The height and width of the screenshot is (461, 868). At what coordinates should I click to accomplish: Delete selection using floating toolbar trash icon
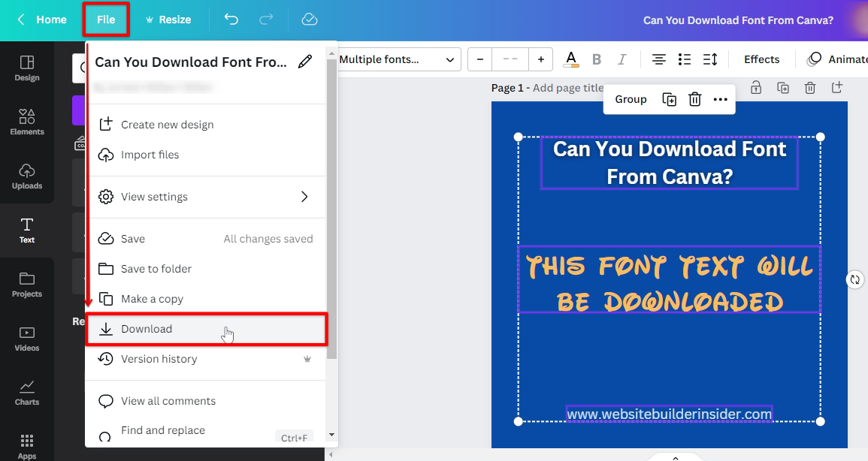pos(695,99)
